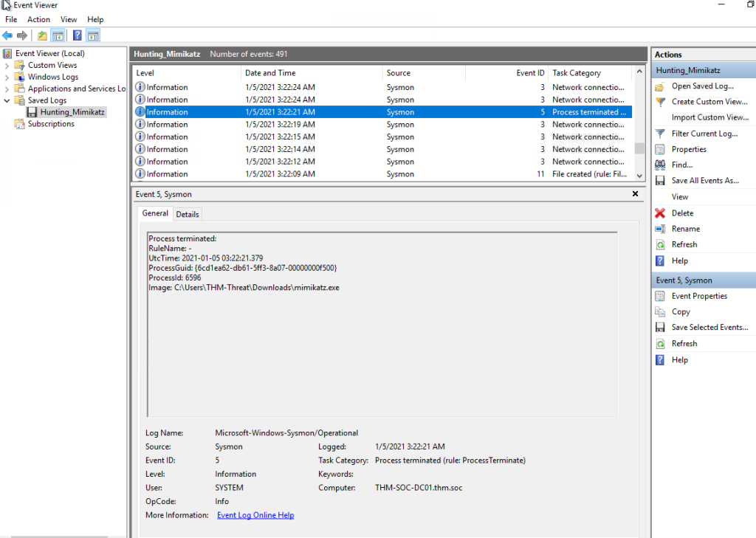Viewport: 756px width, 538px height.
Task: Open the Event Log Online Help link
Action: click(255, 515)
